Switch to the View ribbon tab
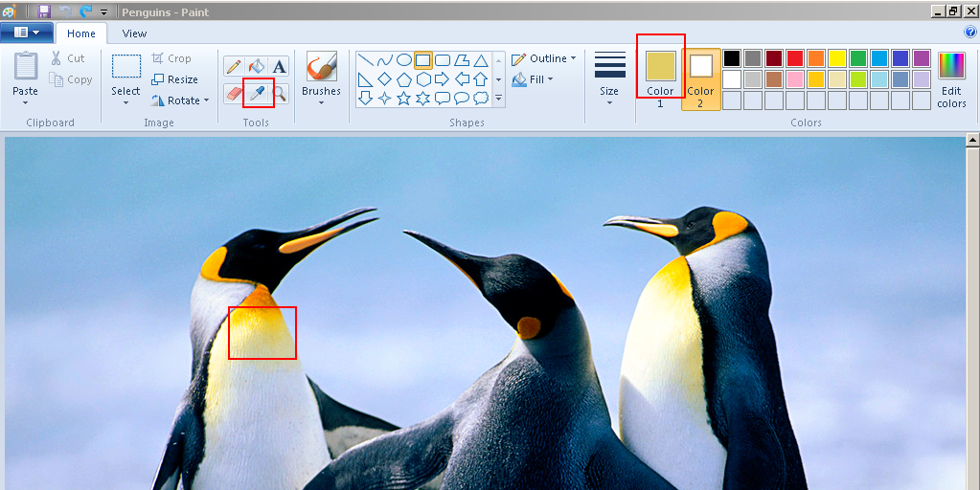980x490 pixels. click(134, 33)
